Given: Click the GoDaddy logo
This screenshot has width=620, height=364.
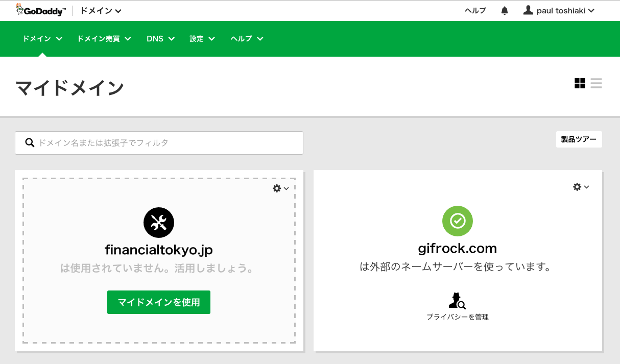Looking at the screenshot, I should coord(41,10).
